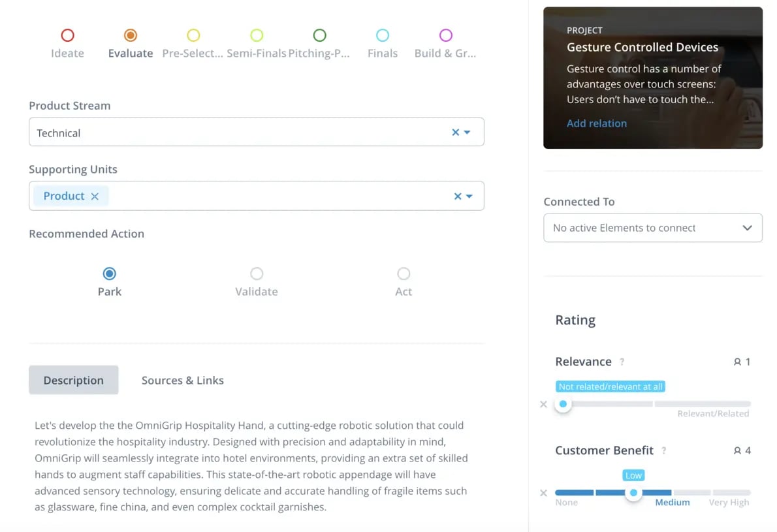The image size is (777, 532).
Task: Reset the Relevance rating with x icon
Action: [543, 405]
